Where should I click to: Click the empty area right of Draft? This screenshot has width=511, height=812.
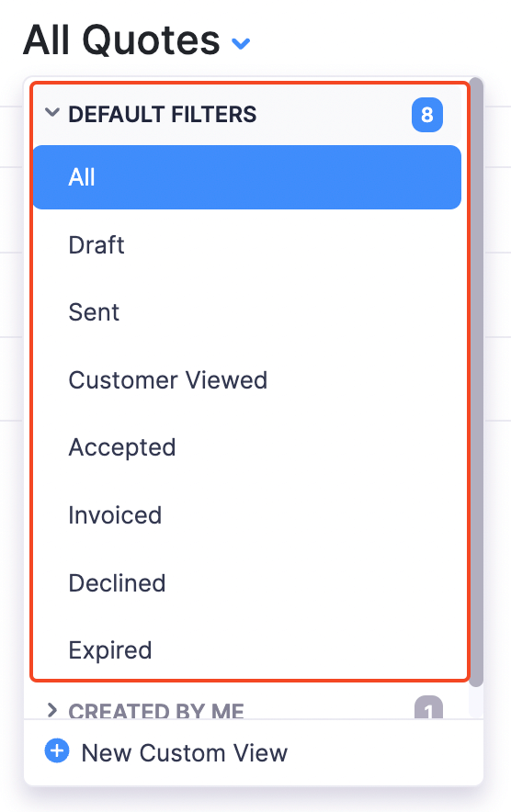(293, 245)
